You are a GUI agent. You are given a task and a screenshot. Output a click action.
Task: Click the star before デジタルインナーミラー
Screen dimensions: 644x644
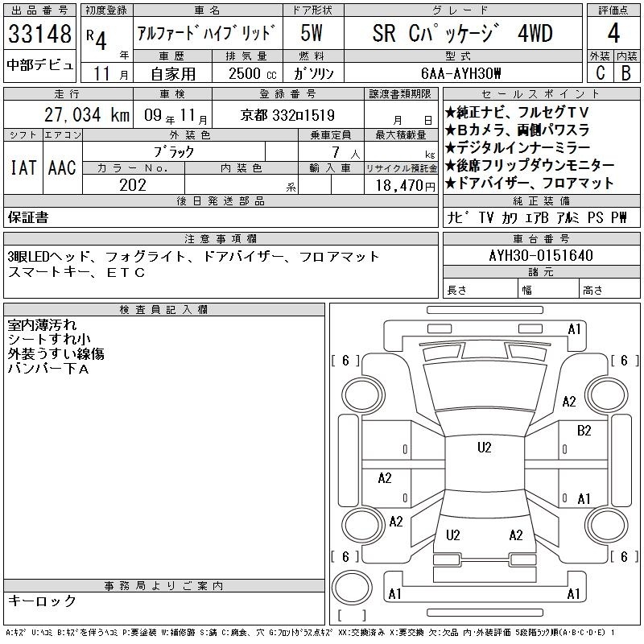(x=450, y=148)
